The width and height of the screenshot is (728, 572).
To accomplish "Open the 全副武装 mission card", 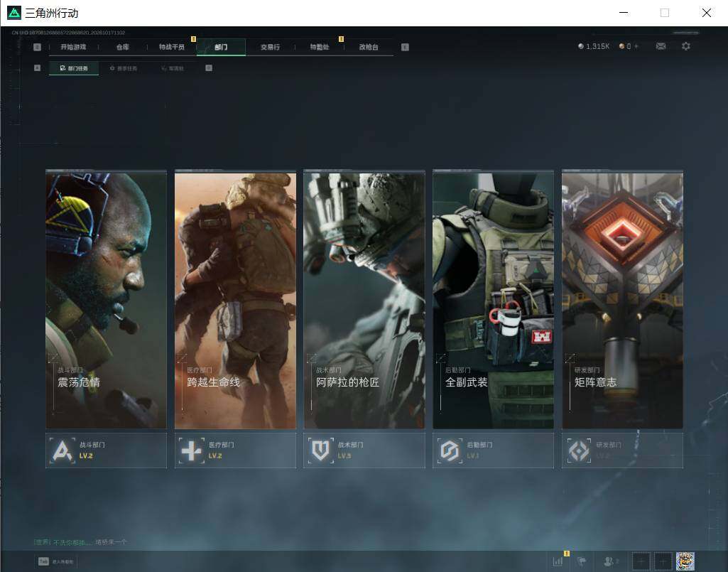I will (x=494, y=299).
